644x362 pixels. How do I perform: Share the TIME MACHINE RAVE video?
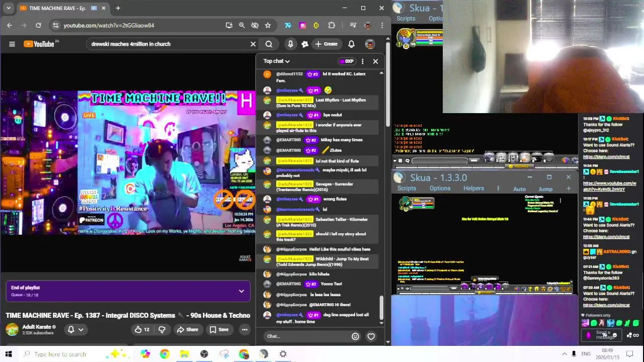point(188,329)
